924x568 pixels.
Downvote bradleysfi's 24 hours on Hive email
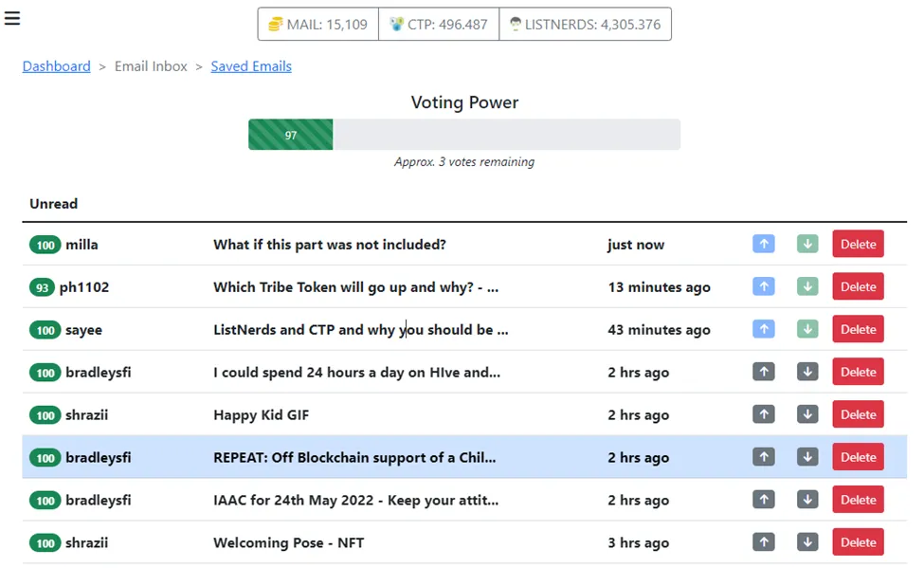pos(807,372)
